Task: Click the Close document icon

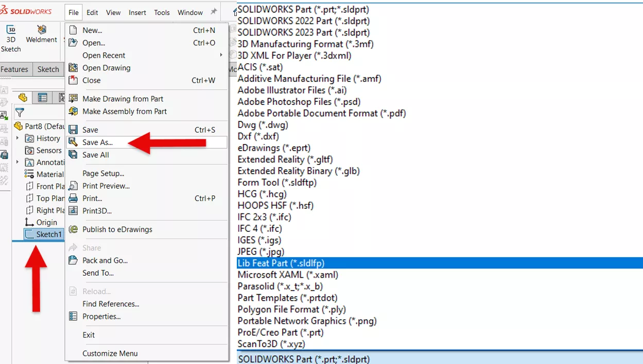Action: (73, 80)
